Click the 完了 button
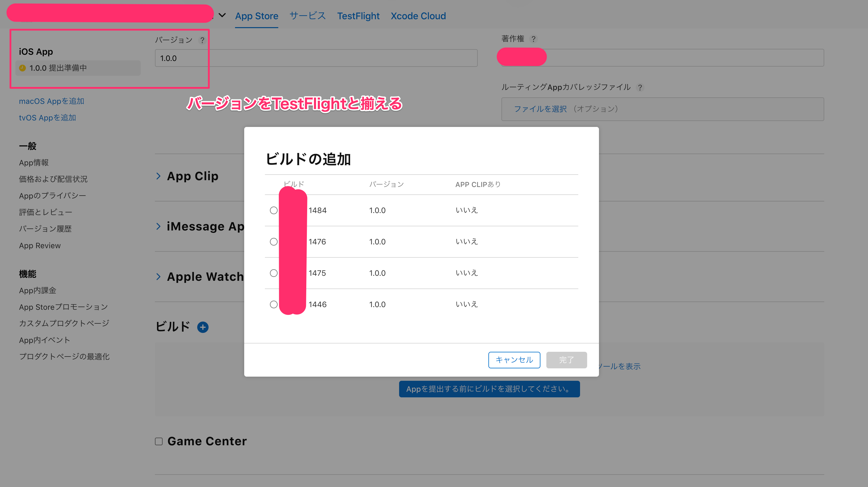The height and width of the screenshot is (487, 868). coord(566,360)
